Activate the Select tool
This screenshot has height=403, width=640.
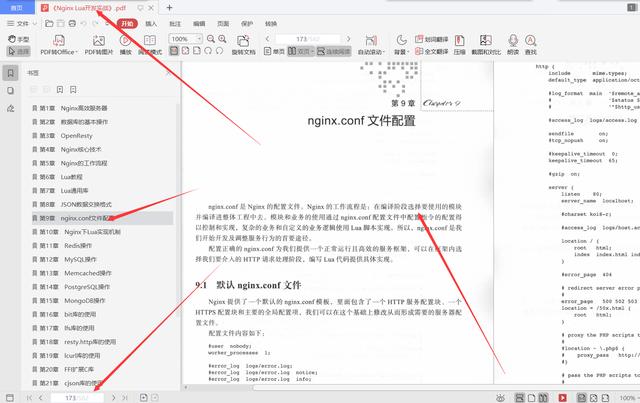pos(19,51)
